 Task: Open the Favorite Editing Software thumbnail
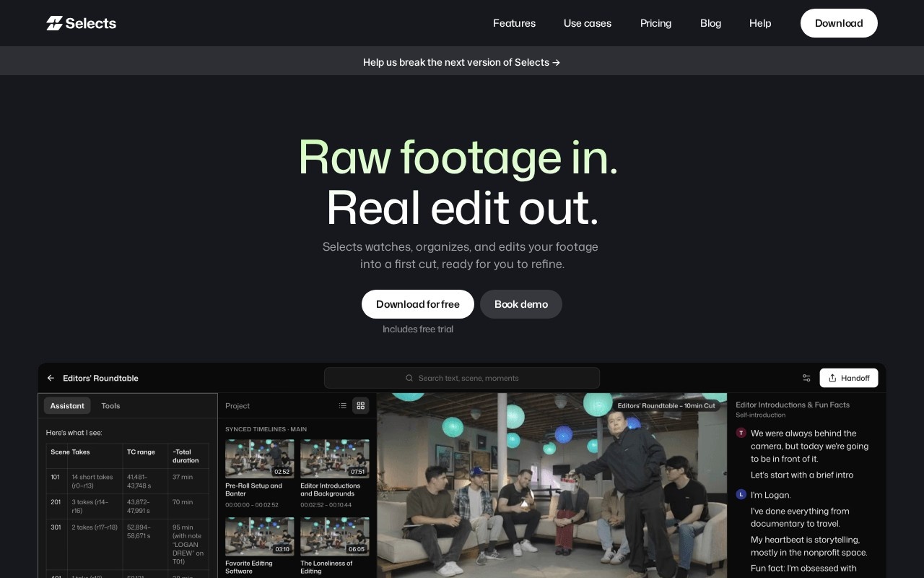point(260,536)
